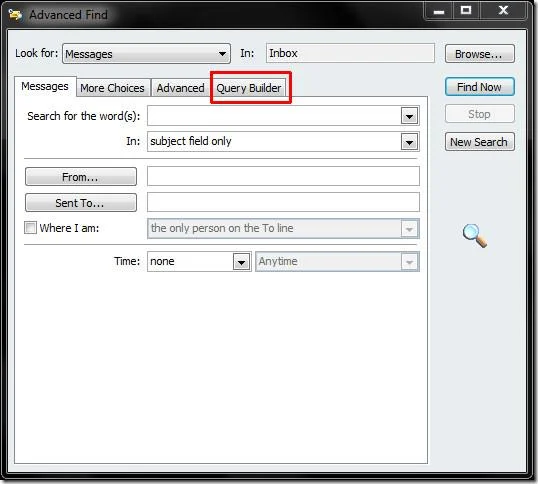This screenshot has width=538, height=484.
Task: Open the From... address picker button
Action: point(81,177)
